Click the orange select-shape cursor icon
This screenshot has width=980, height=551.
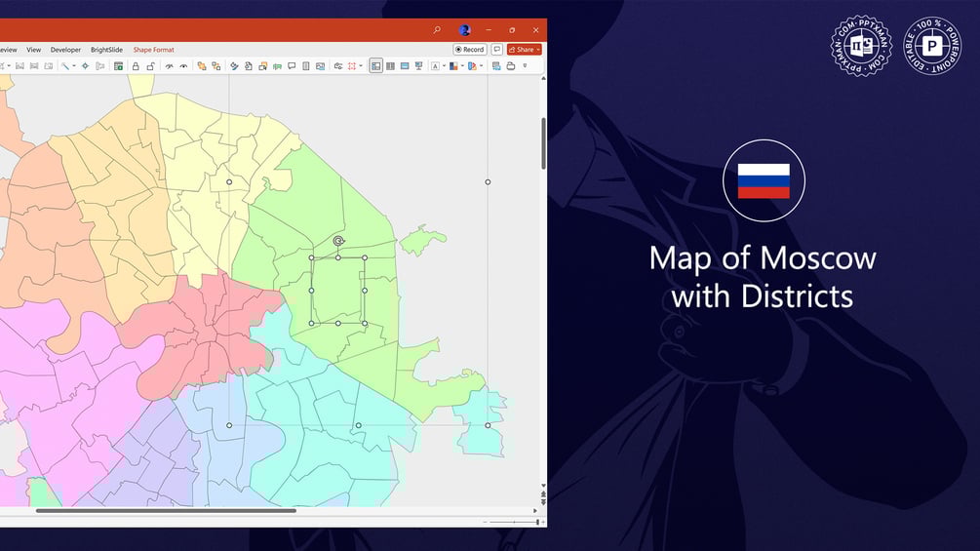point(263,66)
